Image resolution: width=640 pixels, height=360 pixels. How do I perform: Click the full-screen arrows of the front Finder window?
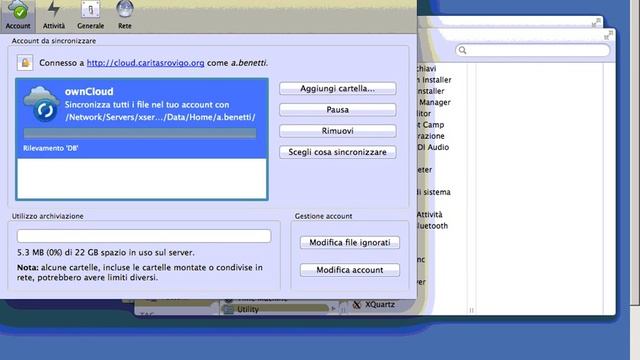pos(608,36)
